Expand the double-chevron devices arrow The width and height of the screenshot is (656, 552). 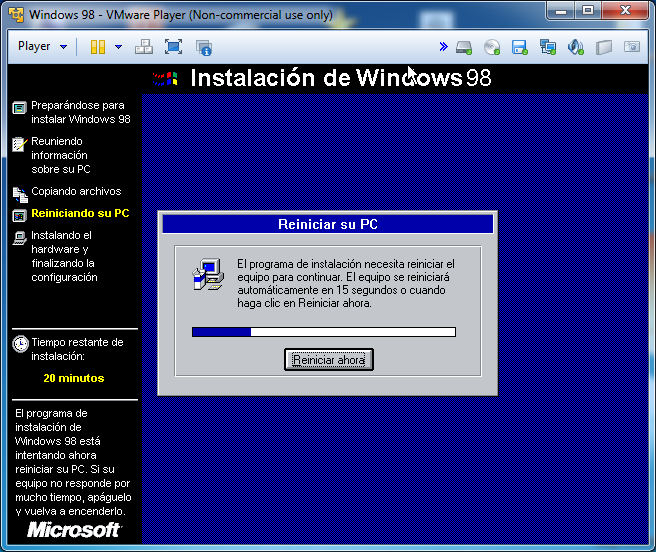443,47
